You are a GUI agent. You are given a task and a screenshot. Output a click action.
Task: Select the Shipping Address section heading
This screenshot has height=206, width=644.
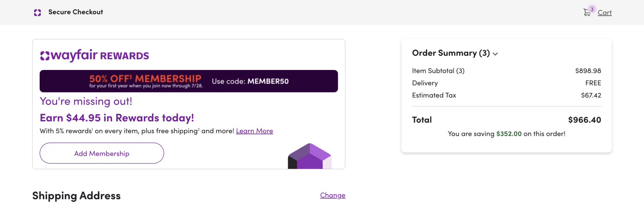[76, 195]
